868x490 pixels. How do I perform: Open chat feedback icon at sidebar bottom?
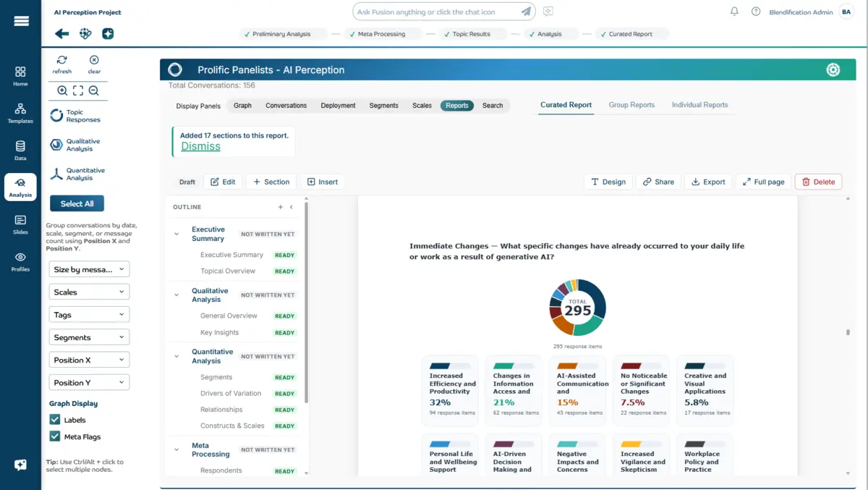pyautogui.click(x=20, y=465)
